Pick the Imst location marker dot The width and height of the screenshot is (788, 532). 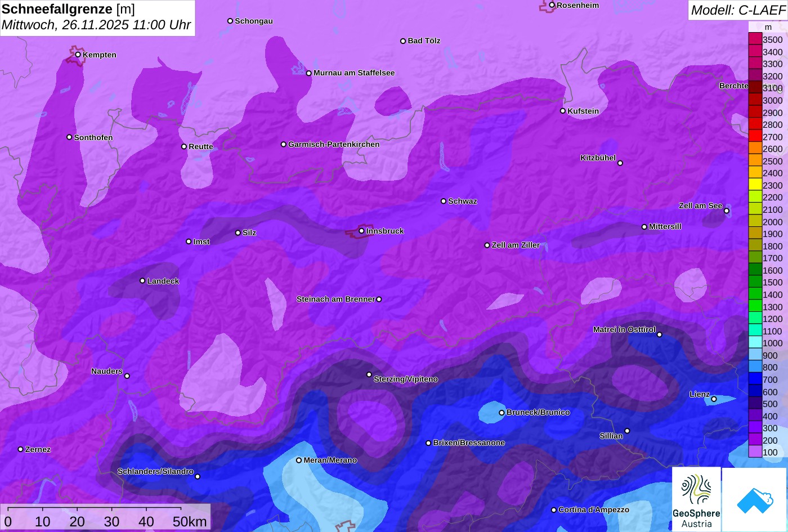pos(189,242)
